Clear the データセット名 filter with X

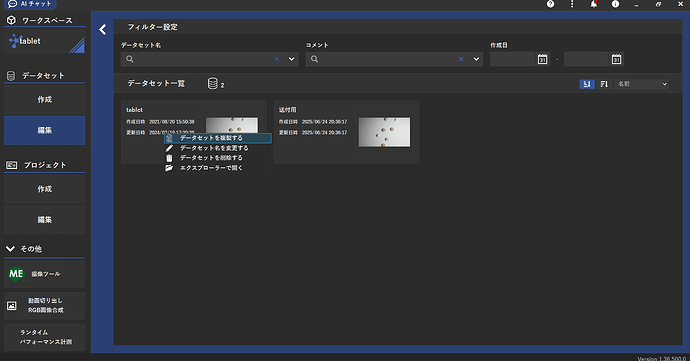point(276,59)
